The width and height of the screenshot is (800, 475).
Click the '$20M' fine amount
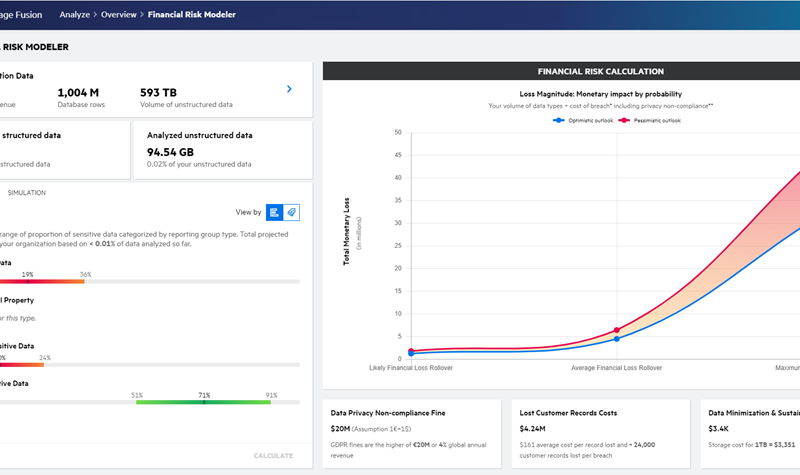click(x=340, y=429)
